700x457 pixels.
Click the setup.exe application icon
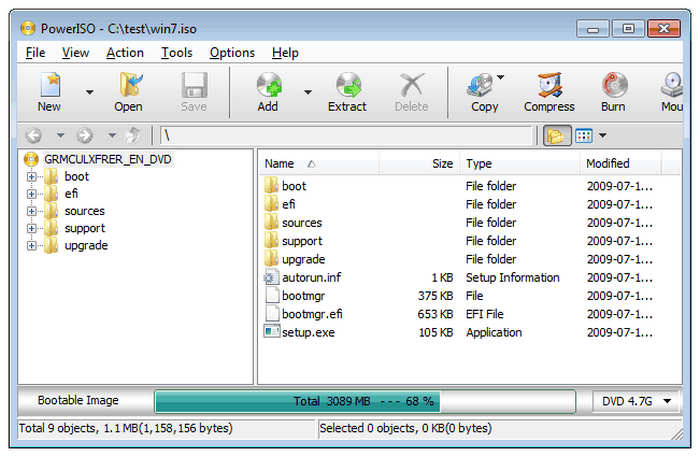(x=271, y=332)
